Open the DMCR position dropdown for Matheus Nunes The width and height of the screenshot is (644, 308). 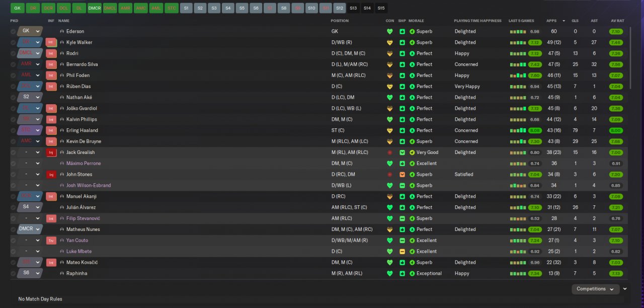pyautogui.click(x=30, y=229)
